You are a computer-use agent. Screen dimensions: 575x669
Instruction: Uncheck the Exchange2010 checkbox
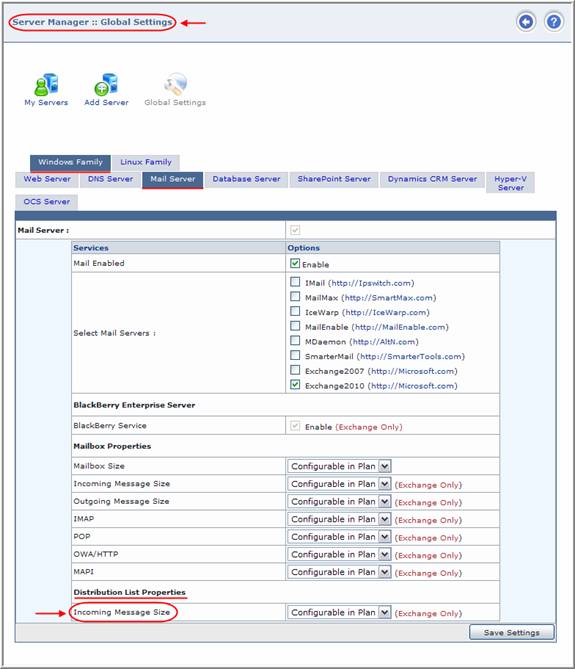pyautogui.click(x=295, y=384)
